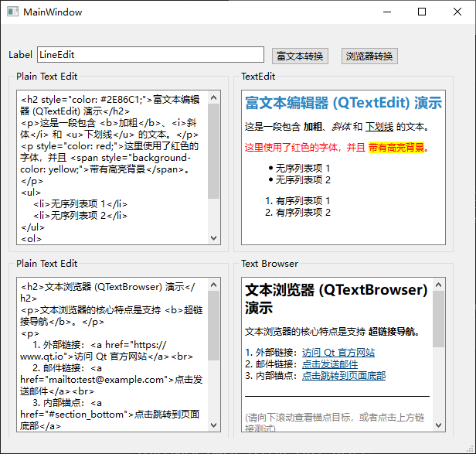Click scrollbar thumb in bottom Plain Text Edit
The height and width of the screenshot is (454, 476).
coord(214,326)
